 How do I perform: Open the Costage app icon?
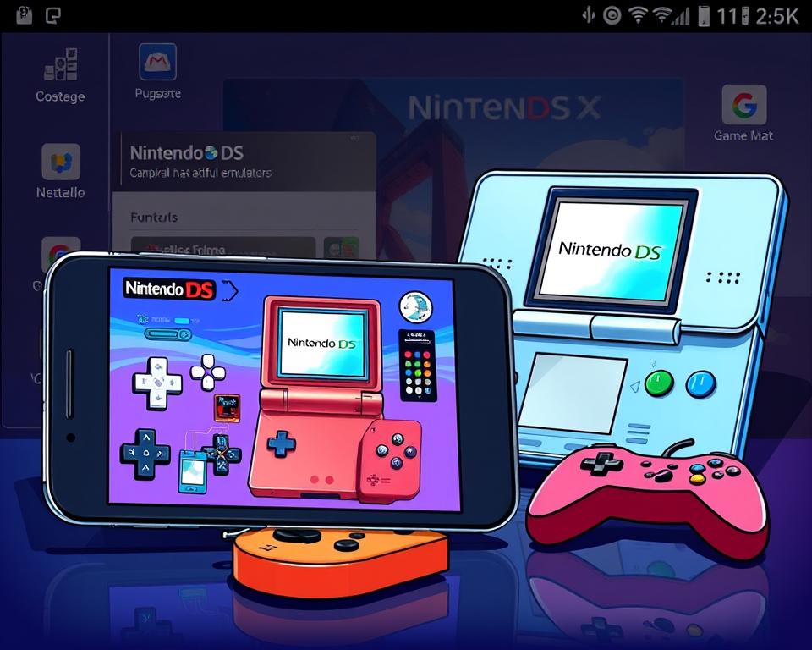coord(61,64)
